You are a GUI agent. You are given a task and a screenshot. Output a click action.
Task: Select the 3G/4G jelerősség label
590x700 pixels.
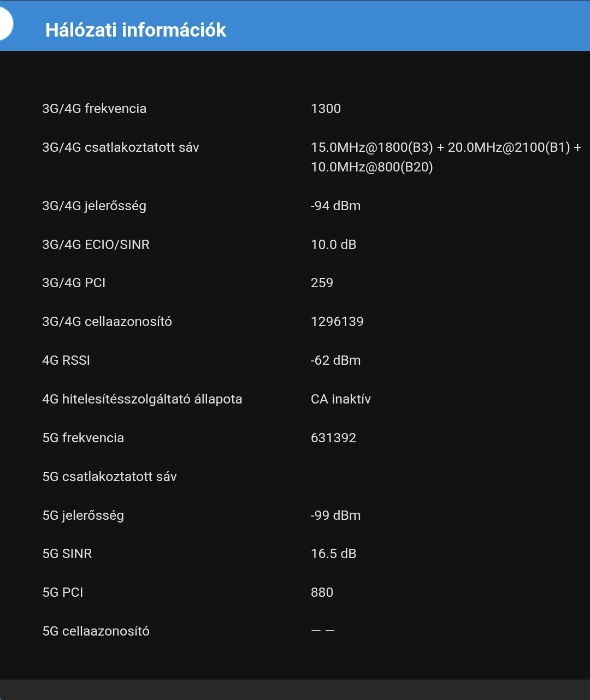[x=95, y=206]
